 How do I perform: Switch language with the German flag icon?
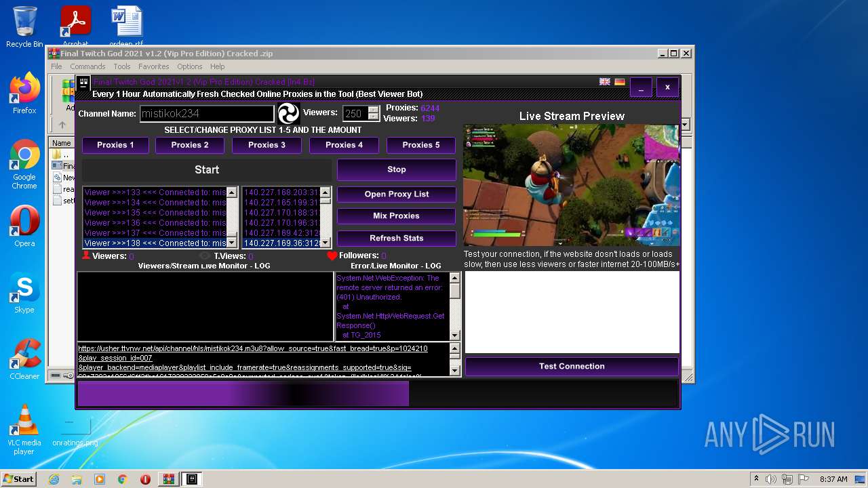[620, 82]
